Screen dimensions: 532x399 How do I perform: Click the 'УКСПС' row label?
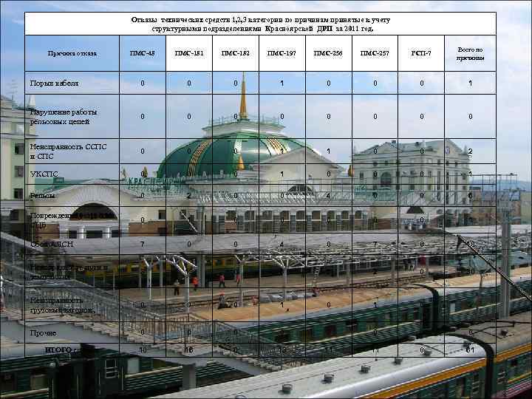pyautogui.click(x=44, y=174)
